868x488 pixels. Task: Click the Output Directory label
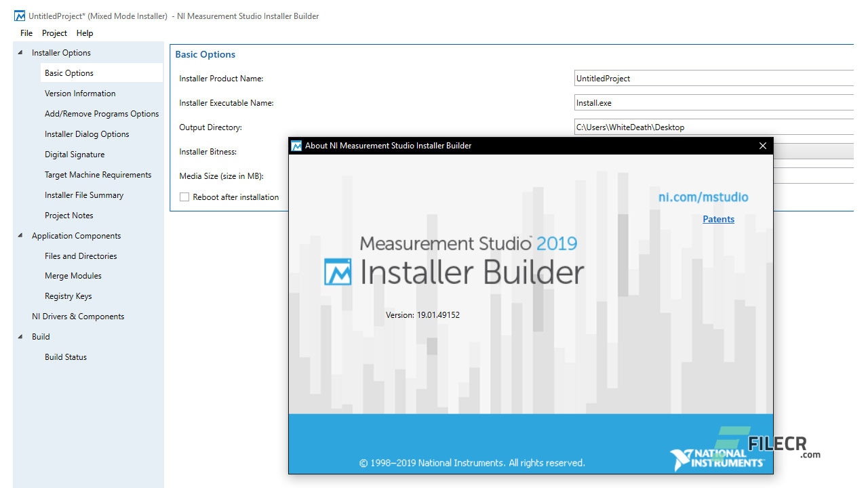[x=210, y=127]
